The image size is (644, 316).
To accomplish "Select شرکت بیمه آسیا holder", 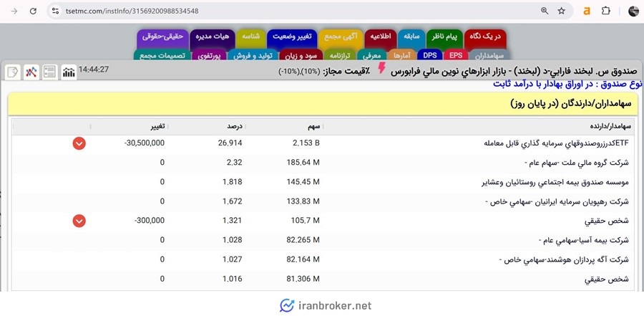I will tap(584, 240).
